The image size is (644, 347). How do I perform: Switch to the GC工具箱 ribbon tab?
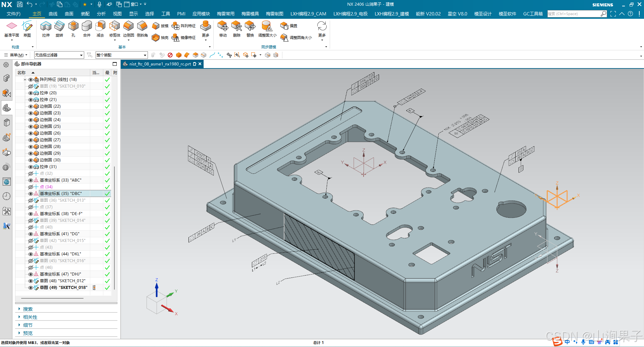pos(533,14)
